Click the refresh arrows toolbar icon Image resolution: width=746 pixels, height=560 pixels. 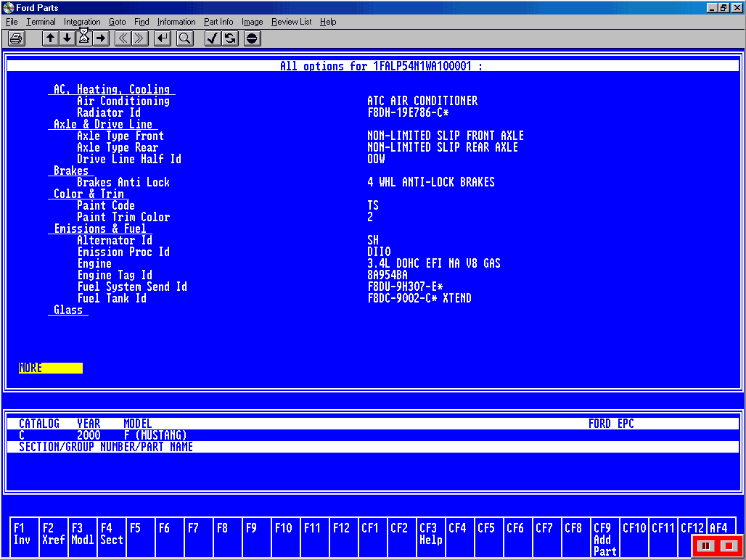pos(230,38)
